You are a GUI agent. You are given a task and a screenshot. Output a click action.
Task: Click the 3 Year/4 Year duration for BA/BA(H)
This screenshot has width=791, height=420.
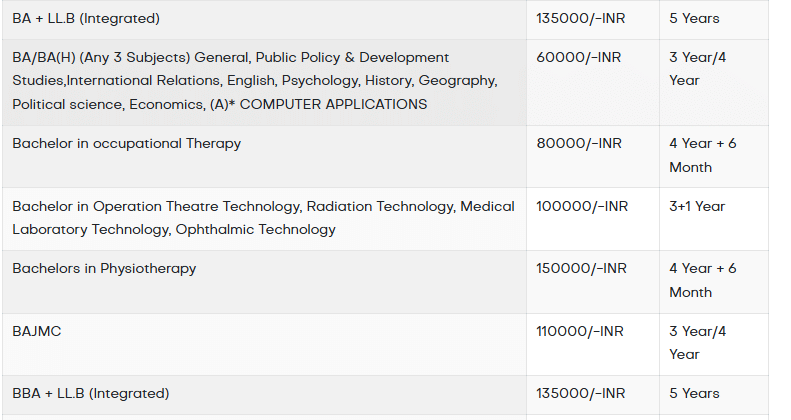point(698,69)
